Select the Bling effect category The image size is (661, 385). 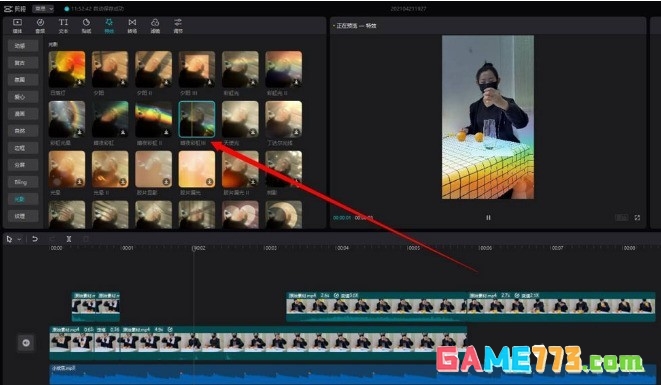pos(23,182)
